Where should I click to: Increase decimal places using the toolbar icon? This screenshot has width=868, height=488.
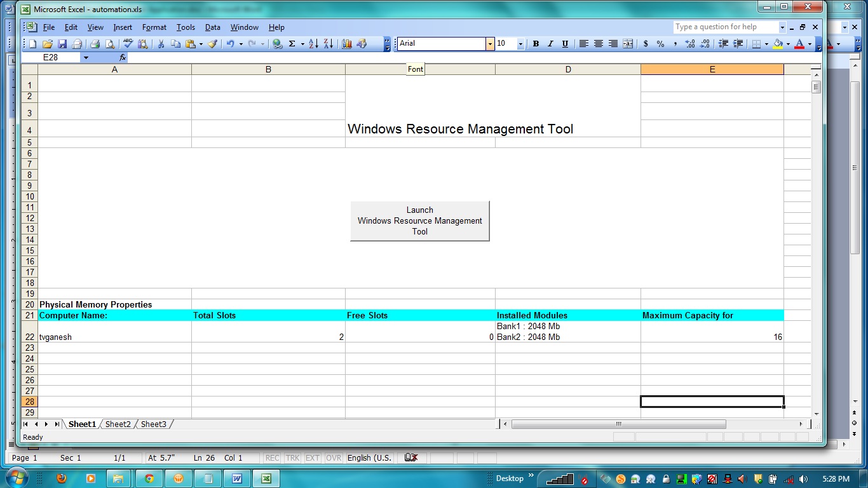pyautogui.click(x=690, y=43)
